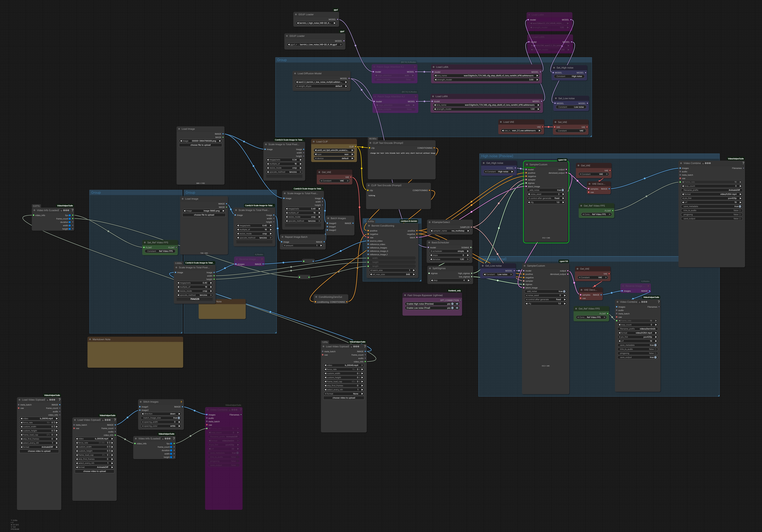Image resolution: width=762 pixels, height=532 pixels.
Task: Open the sampler_name dropdown in KSamplerSelect
Action: click(450, 231)
